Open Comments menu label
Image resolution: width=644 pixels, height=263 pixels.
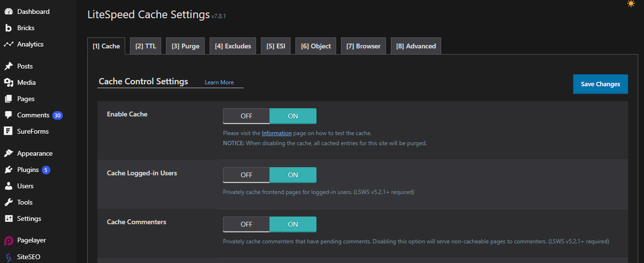[x=33, y=115]
